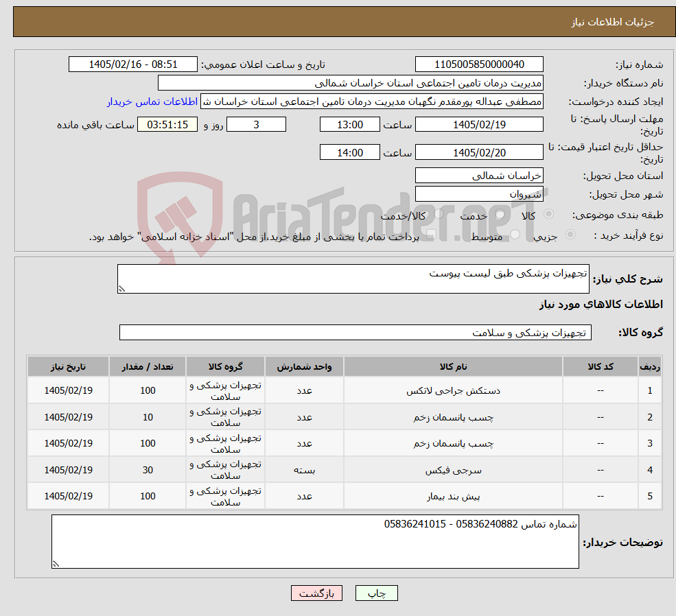This screenshot has height=616, width=676.
Task: Click the delivery city شیروان field
Action: (479, 194)
